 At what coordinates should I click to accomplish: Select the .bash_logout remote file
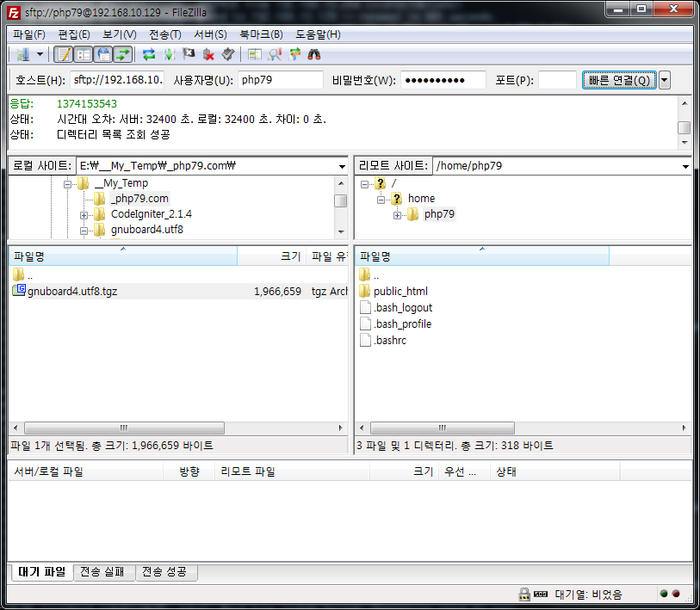(403, 308)
